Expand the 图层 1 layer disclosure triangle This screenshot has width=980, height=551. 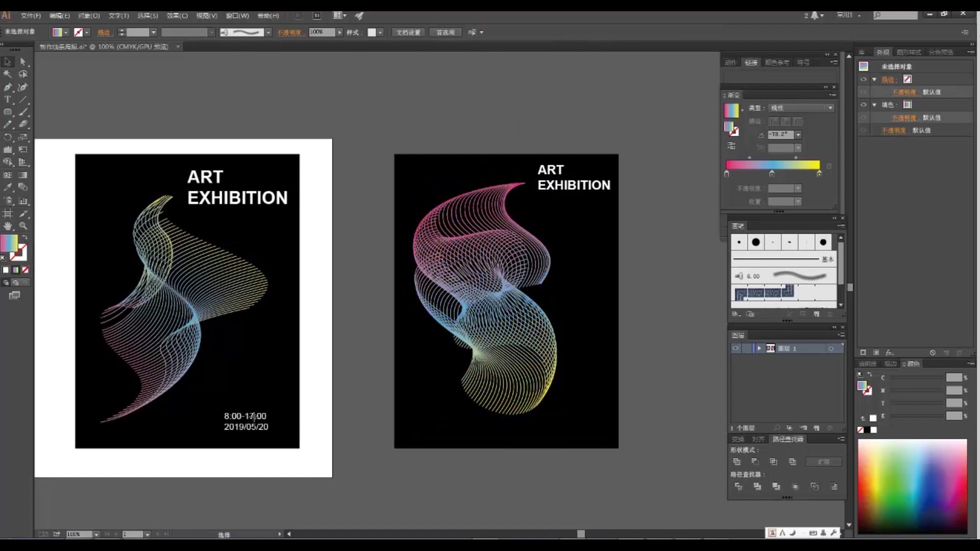759,348
